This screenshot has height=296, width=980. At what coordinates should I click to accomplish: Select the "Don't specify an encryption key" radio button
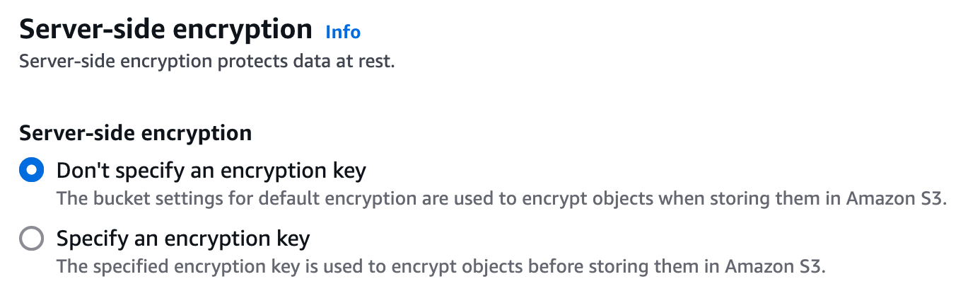coord(31,171)
